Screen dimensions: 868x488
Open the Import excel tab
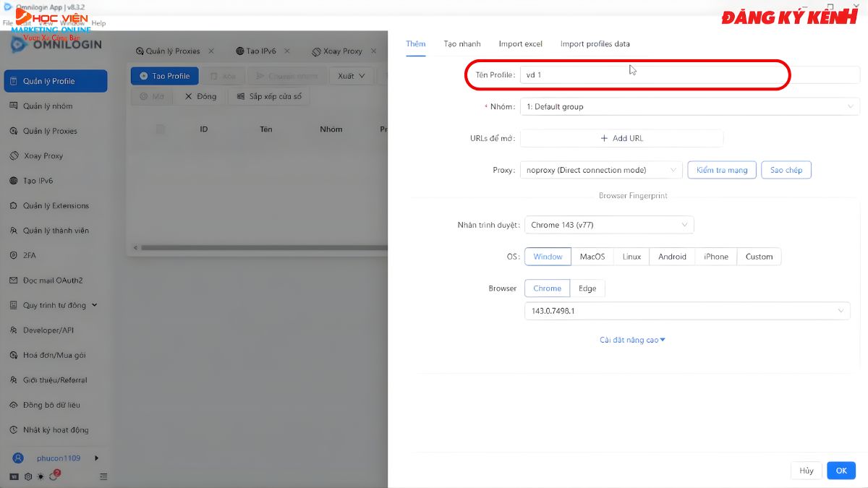click(x=520, y=44)
